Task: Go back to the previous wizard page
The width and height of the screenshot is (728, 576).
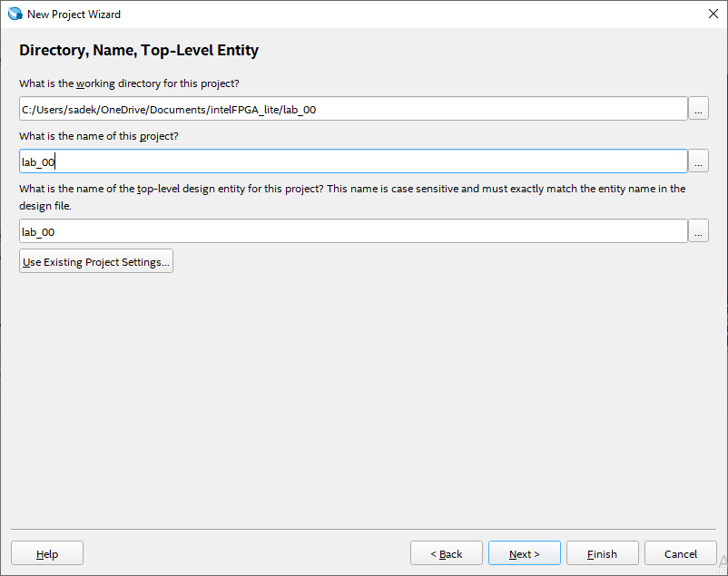Action: pos(446,553)
